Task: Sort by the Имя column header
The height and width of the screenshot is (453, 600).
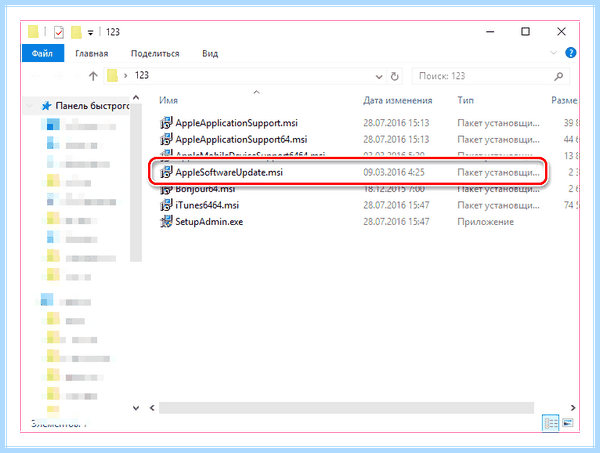Action: (168, 100)
